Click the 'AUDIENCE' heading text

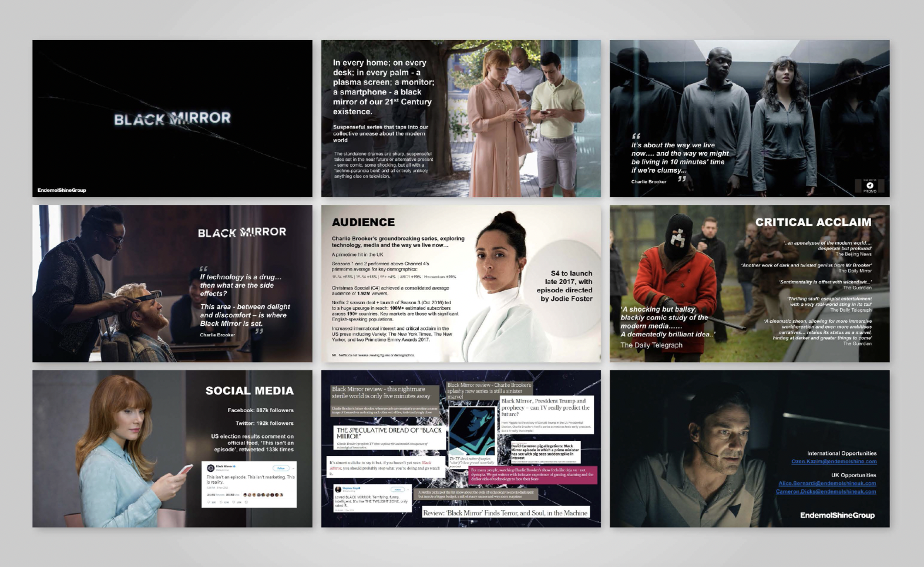[363, 222]
